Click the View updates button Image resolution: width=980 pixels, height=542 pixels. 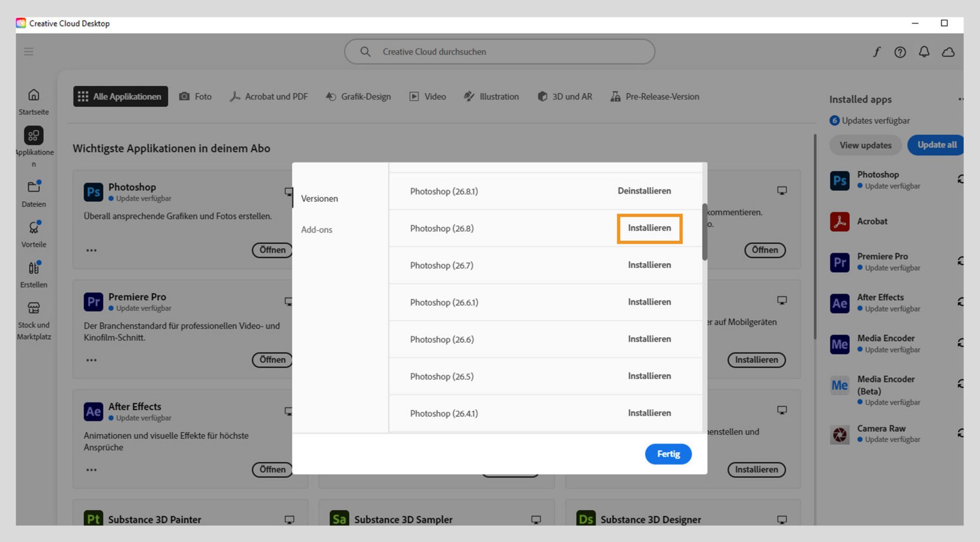coord(866,145)
